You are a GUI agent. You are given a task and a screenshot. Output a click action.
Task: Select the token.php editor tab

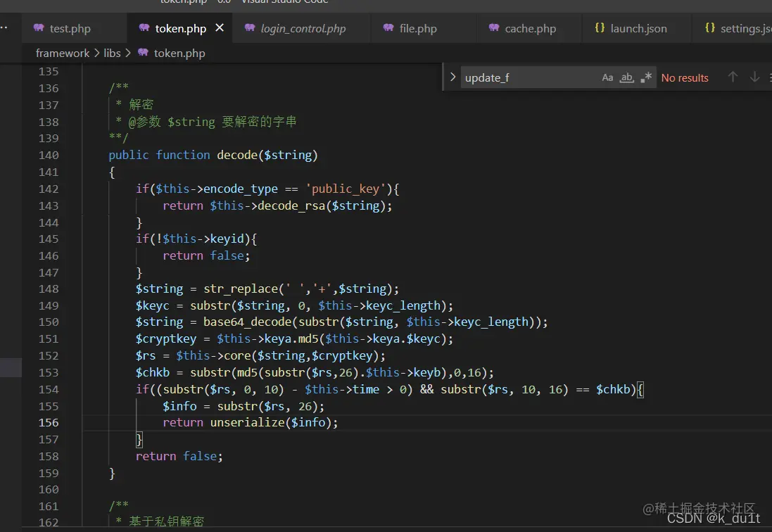coord(179,29)
